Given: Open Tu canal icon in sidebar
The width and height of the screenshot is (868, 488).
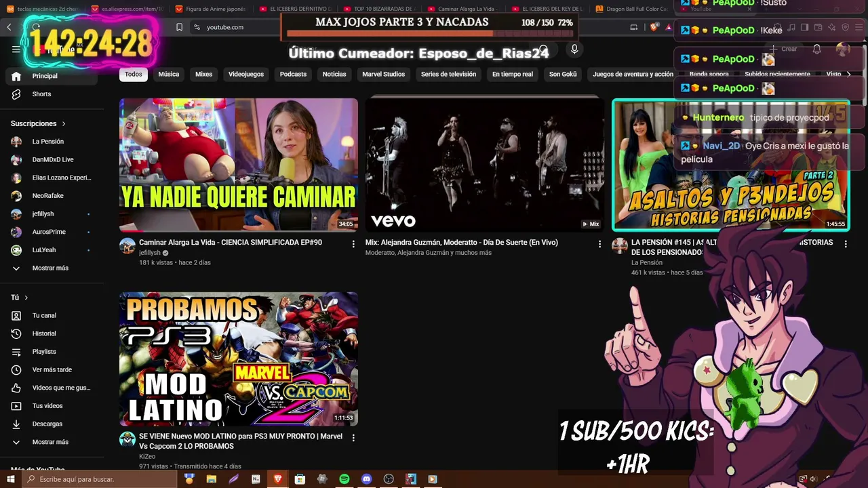Looking at the screenshot, I should coord(16,316).
